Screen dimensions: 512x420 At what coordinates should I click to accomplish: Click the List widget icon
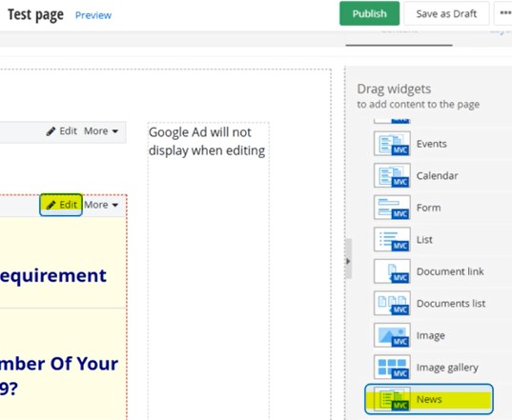[392, 239]
